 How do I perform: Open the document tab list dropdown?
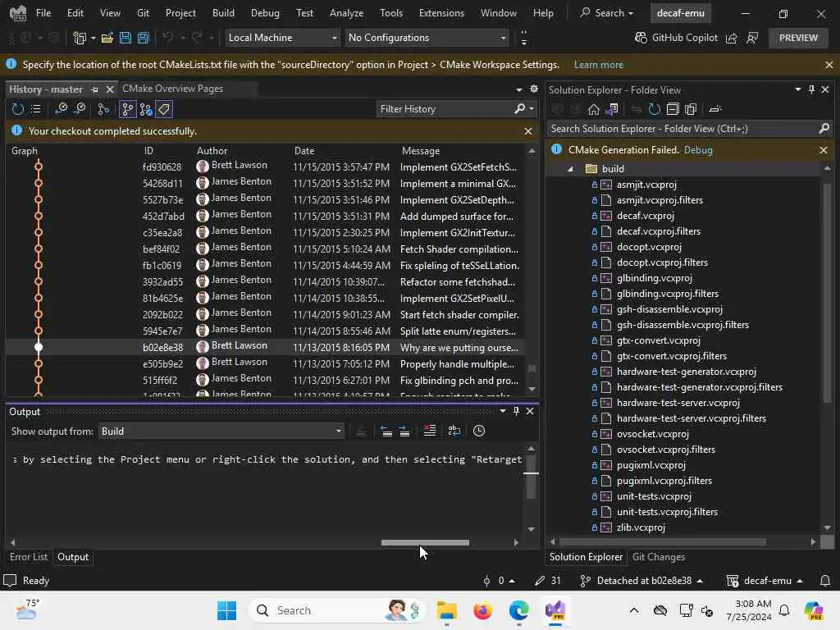[518, 89]
